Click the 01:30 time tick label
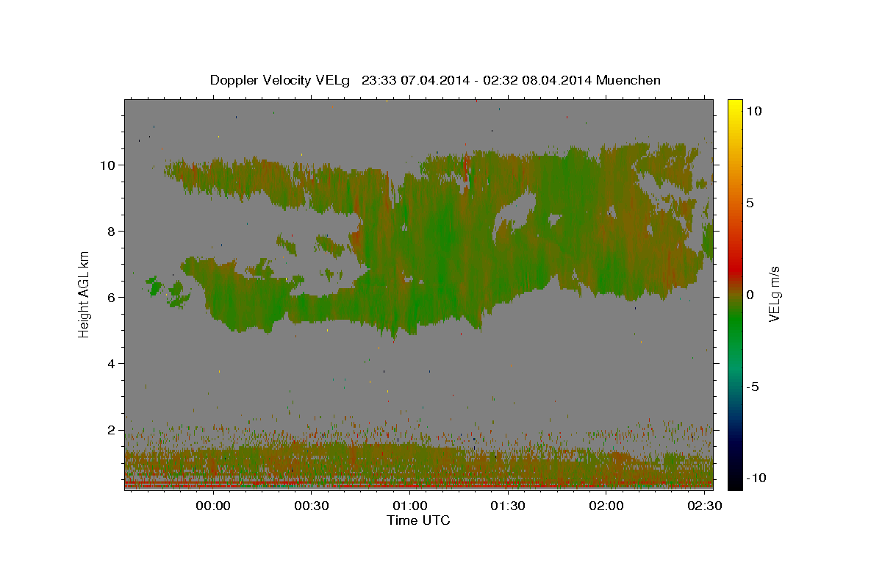 pos(508,506)
